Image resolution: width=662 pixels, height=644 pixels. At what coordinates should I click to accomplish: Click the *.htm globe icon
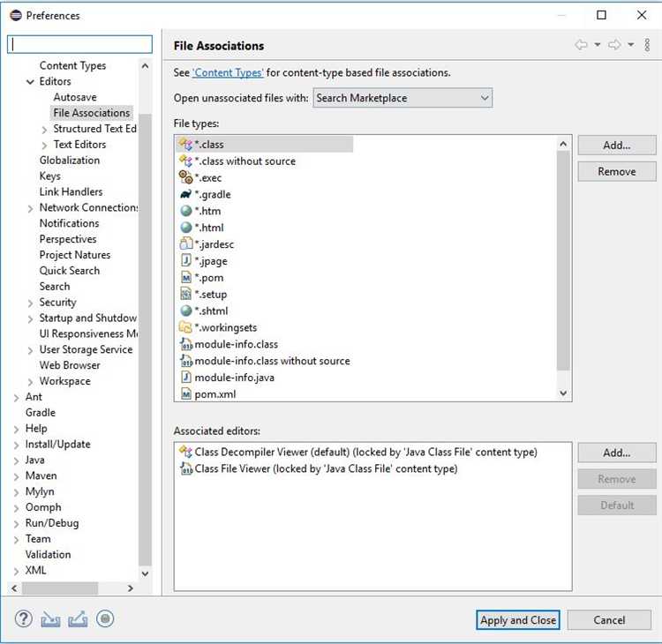(185, 211)
